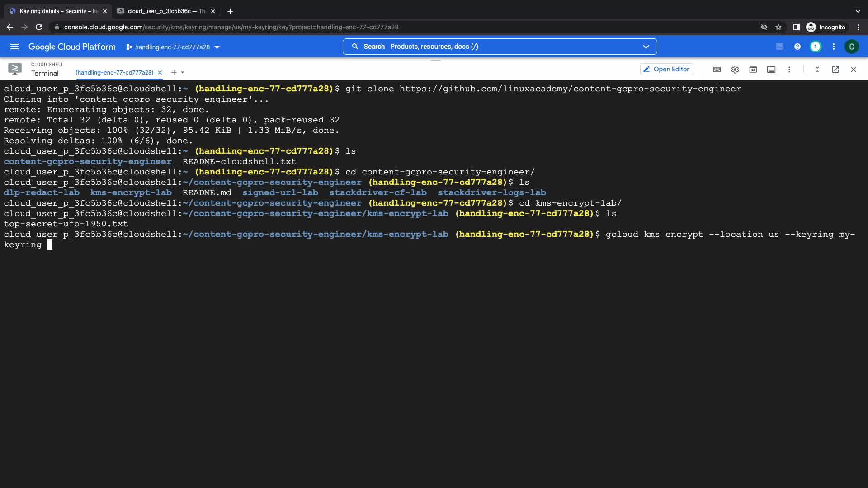868x488 pixels.
Task: Click the Open Editor button
Action: point(666,70)
